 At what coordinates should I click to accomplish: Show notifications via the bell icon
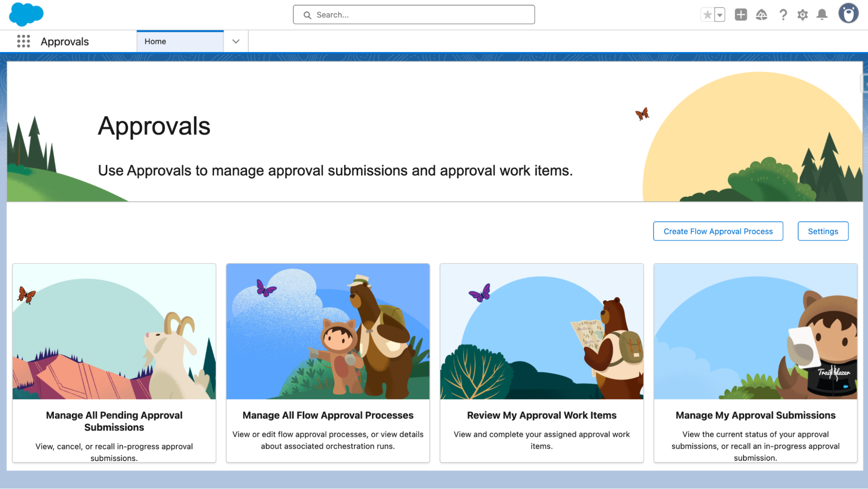(x=822, y=14)
